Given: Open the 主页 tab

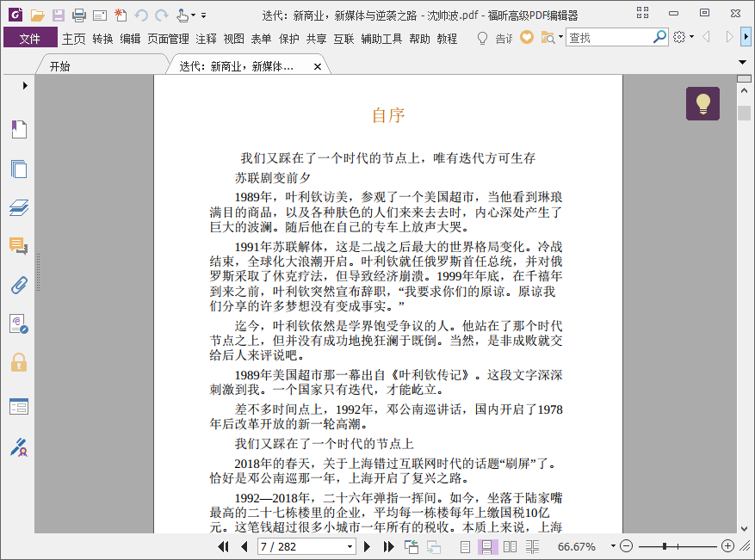Looking at the screenshot, I should tap(74, 39).
